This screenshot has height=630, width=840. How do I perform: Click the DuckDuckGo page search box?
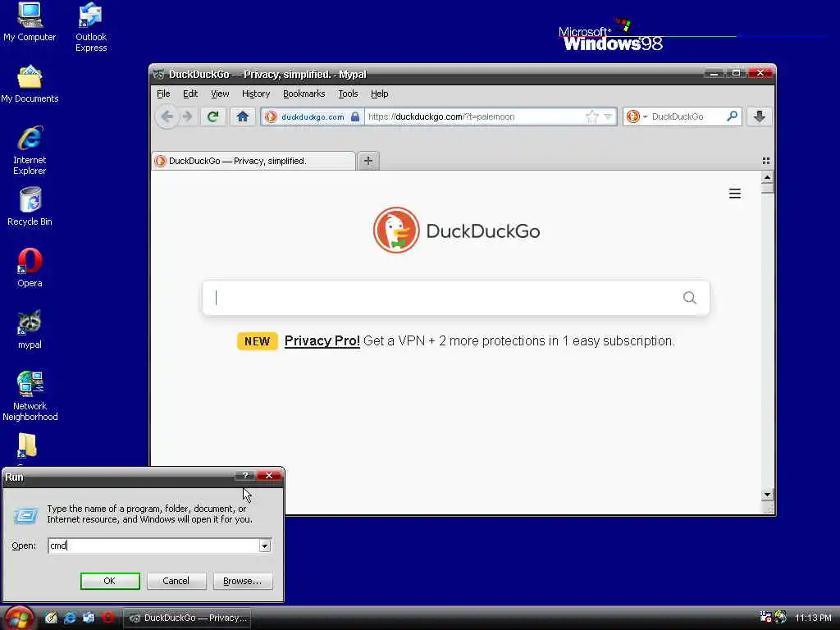[456, 297]
